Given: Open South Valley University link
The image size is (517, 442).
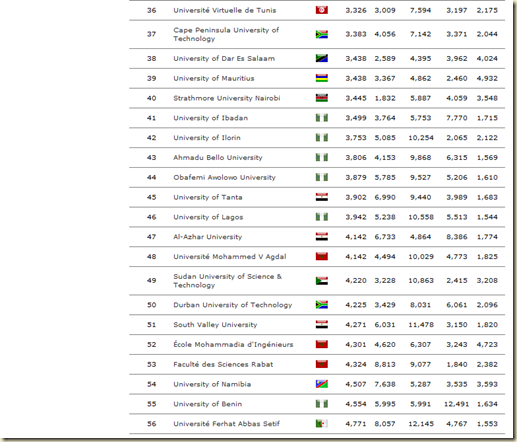Looking at the screenshot, I should click(215, 325).
